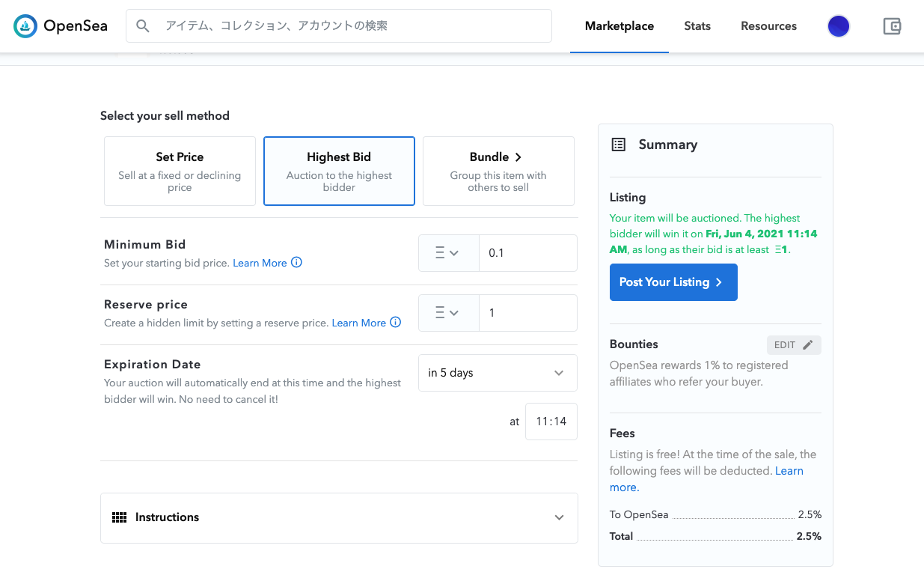The height and width of the screenshot is (584, 924).
Task: Click the 'Expiration Date' heading
Action: click(153, 365)
